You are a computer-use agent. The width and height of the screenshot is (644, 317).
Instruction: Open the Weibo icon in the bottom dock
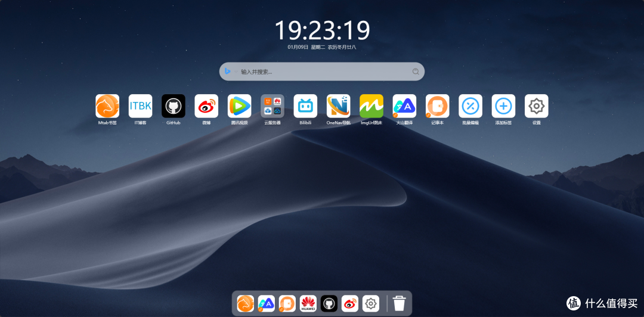(350, 303)
